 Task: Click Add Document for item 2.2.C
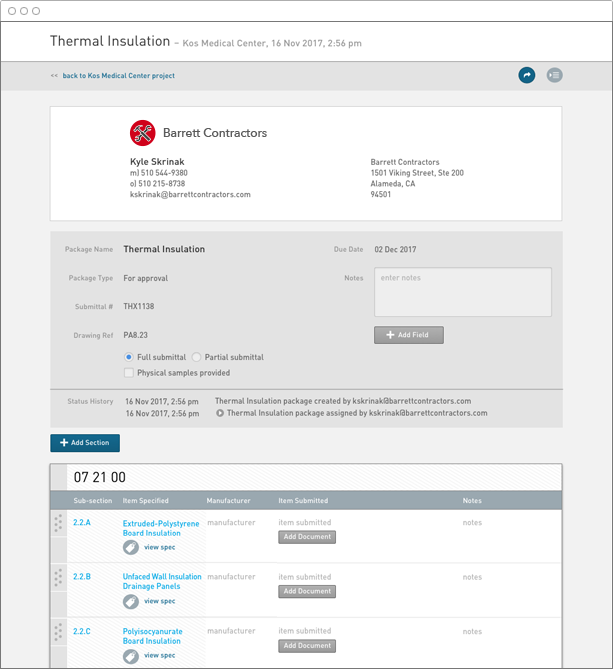pyautogui.click(x=307, y=645)
